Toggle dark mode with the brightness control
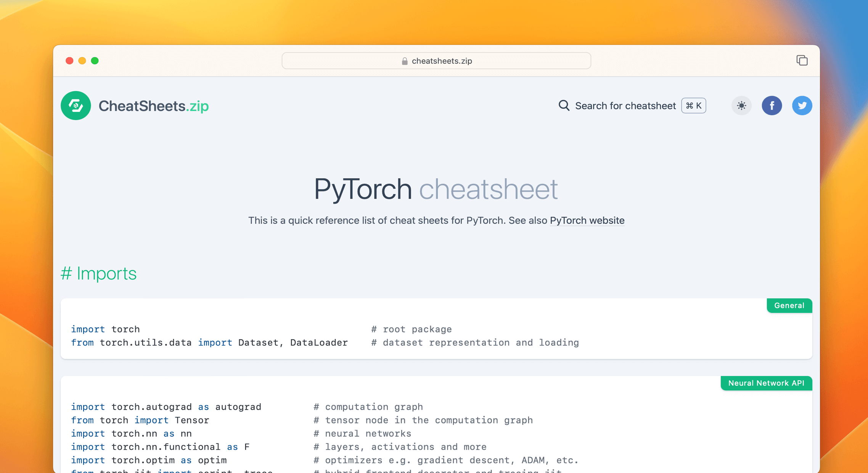 741,106
